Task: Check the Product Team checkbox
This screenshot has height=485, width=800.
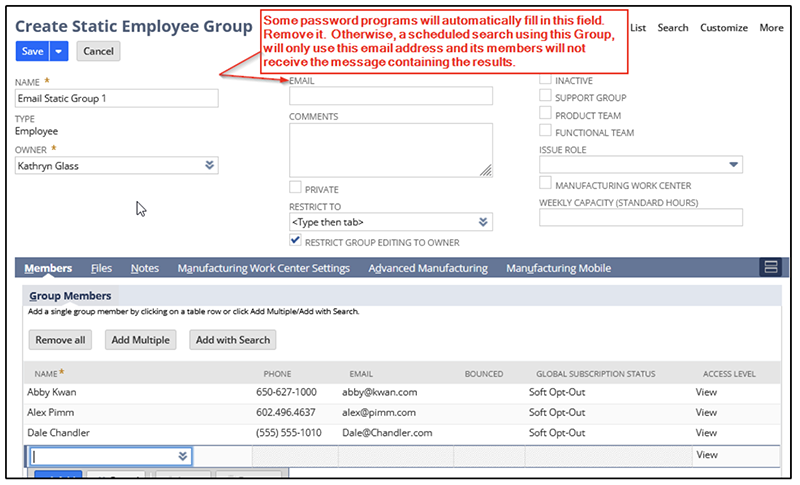Action: coord(545,115)
